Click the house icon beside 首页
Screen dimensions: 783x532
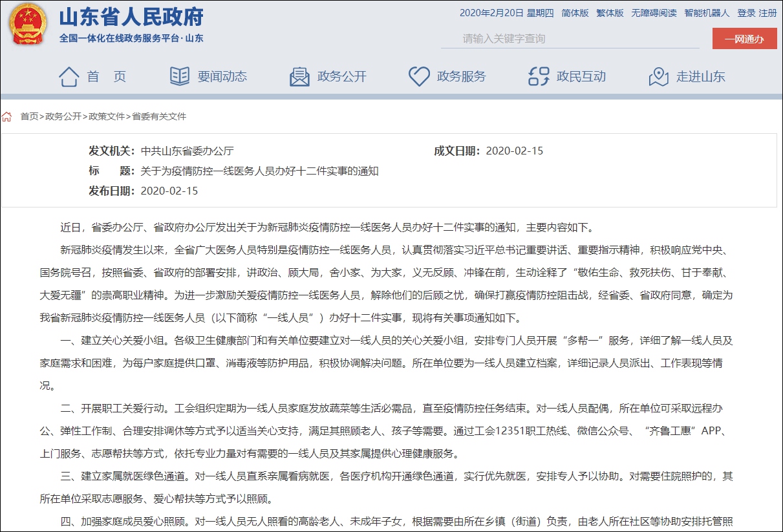coord(69,76)
